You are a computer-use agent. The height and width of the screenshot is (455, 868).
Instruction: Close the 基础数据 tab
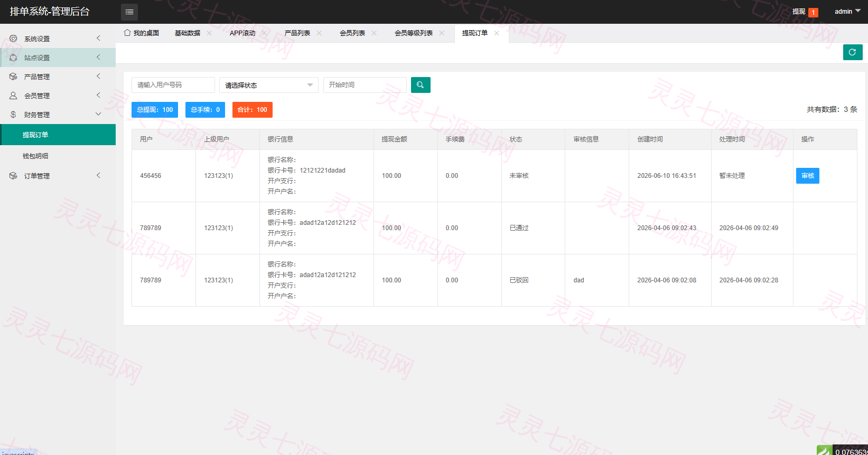[209, 33]
